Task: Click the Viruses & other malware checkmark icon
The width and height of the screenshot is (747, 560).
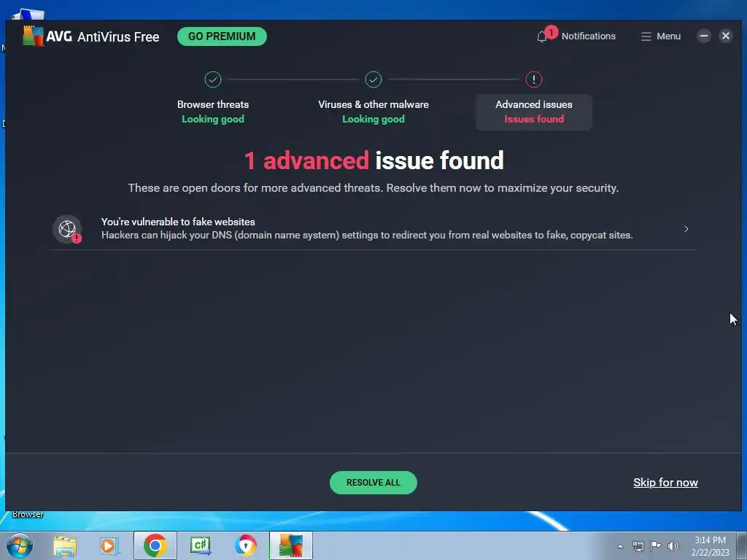Action: (x=373, y=79)
